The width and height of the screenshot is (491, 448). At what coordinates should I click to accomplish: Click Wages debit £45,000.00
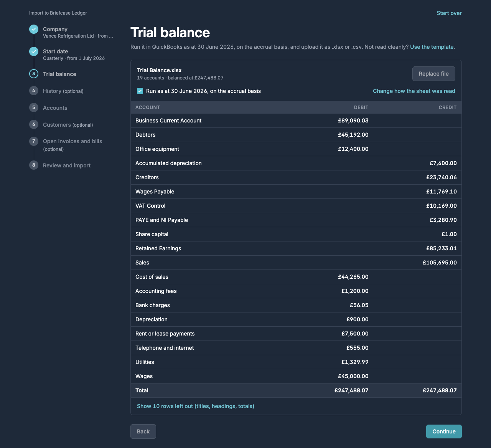[353, 376]
